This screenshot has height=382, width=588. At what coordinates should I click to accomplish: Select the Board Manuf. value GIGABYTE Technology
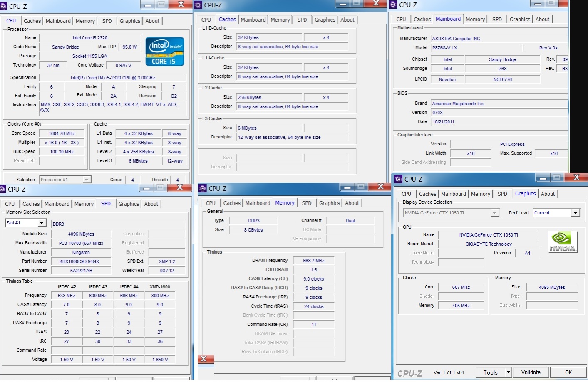[489, 244]
